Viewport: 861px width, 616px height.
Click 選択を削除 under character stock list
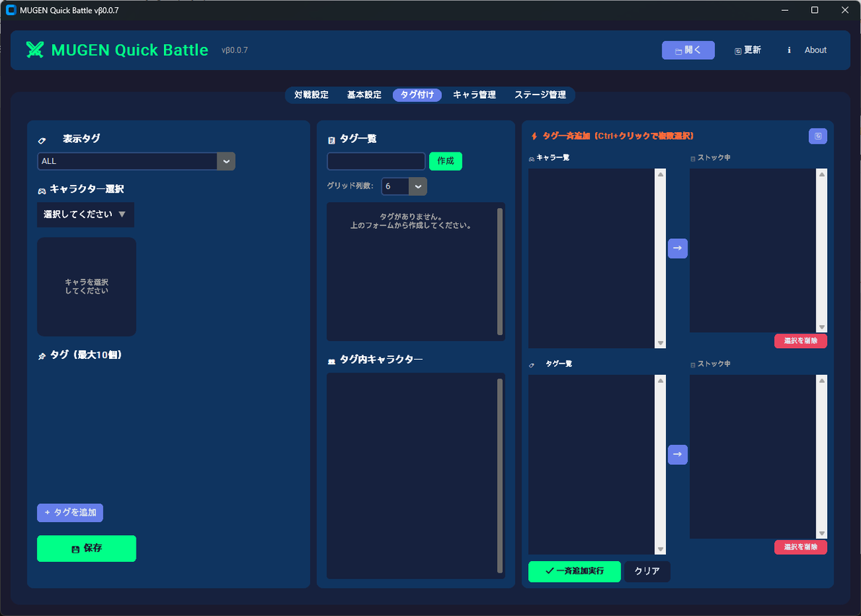click(800, 341)
